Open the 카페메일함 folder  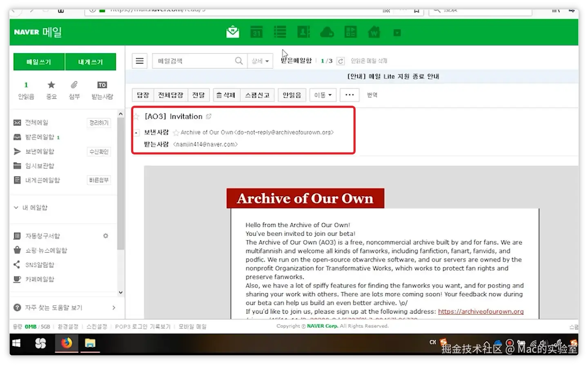pyautogui.click(x=40, y=279)
